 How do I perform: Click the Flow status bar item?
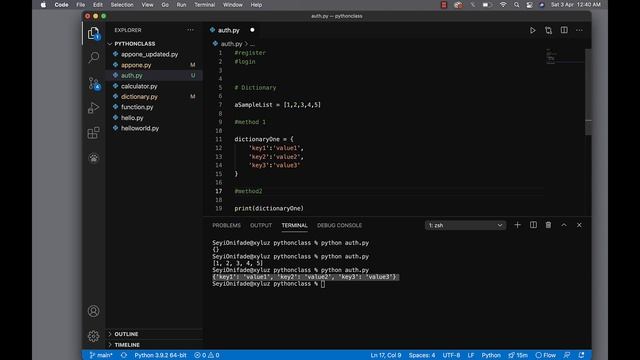[546, 355]
